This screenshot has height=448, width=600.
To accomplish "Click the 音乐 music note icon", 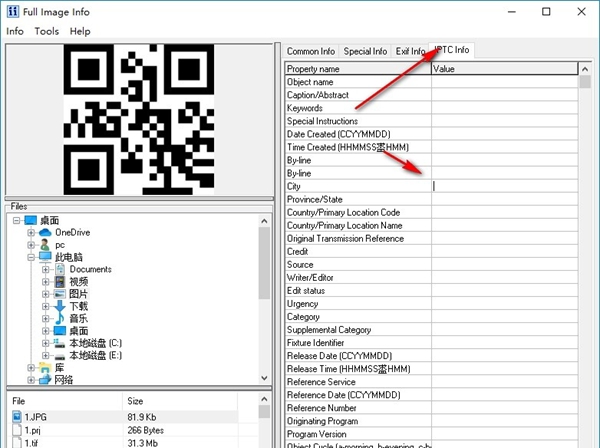I will click(60, 319).
